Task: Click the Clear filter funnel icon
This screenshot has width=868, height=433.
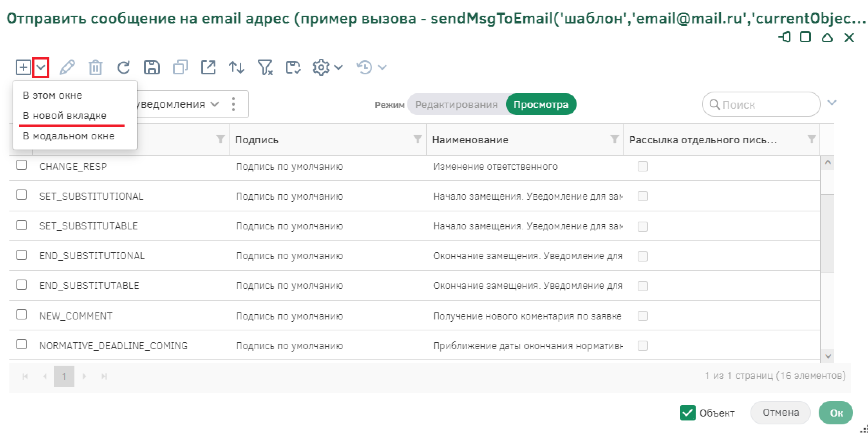Action: tap(265, 67)
